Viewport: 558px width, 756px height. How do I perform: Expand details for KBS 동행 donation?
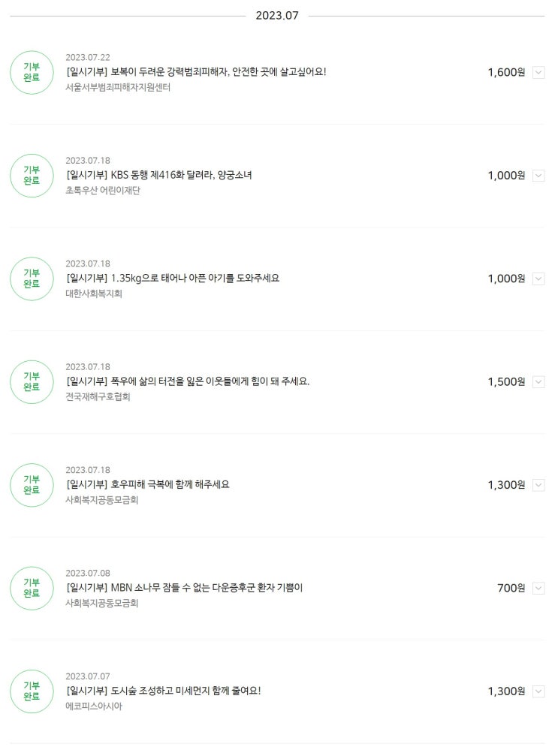click(538, 176)
